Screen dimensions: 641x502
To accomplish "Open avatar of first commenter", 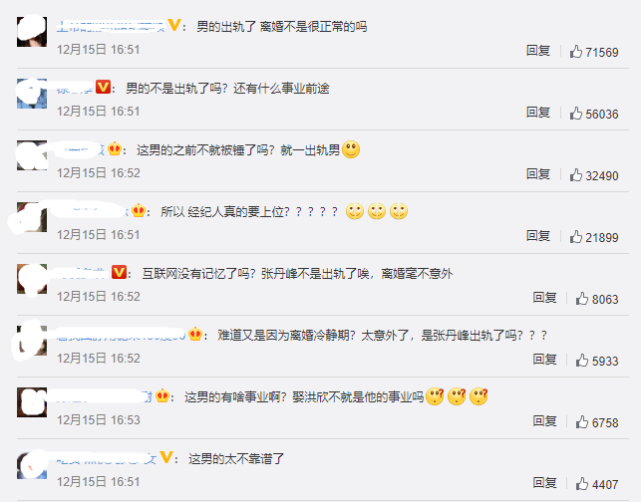I will [x=32, y=32].
